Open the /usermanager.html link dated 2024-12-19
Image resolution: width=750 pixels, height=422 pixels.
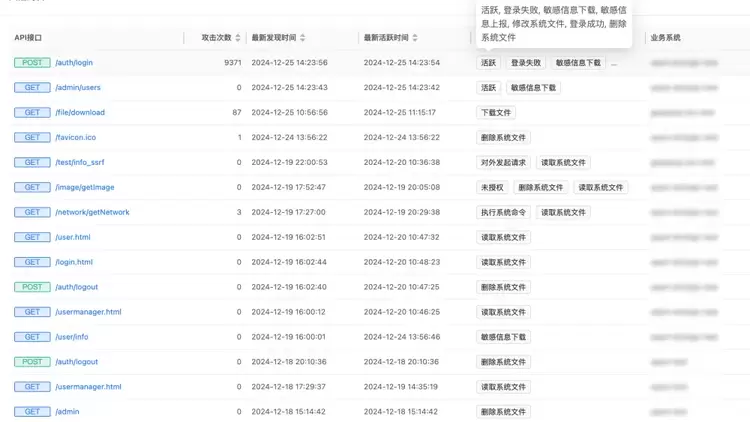pos(88,312)
